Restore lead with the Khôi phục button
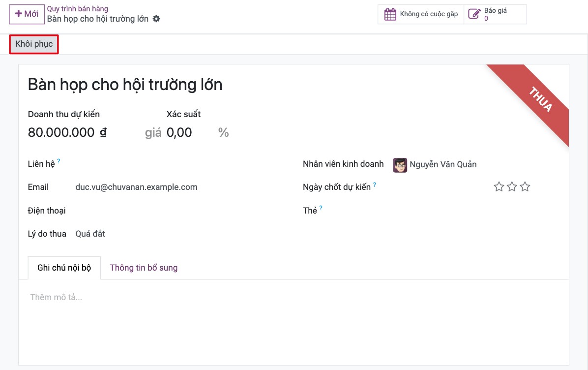588x370 pixels. click(x=34, y=44)
